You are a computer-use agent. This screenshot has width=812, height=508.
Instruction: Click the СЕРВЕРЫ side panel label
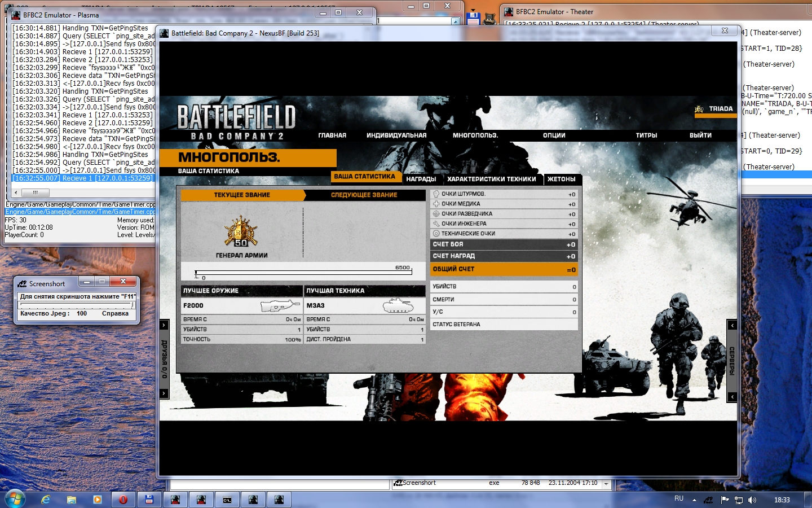coord(732,361)
